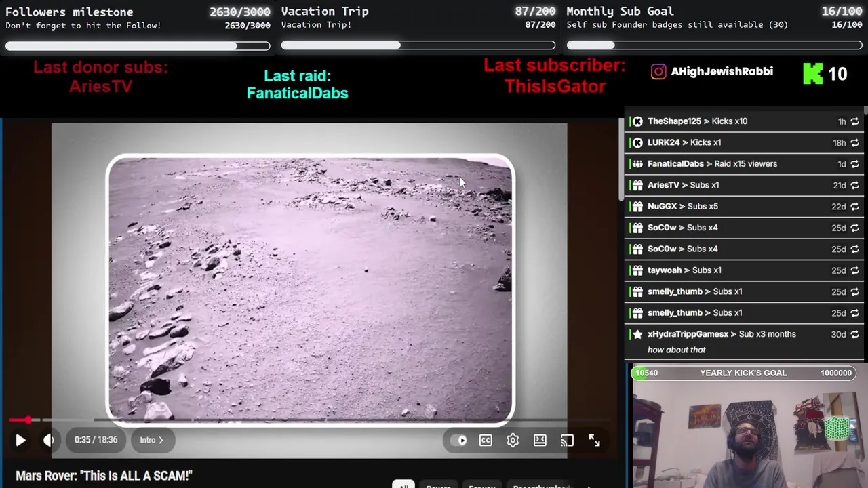Click the video title Mars Rover text
The image size is (868, 488).
pyautogui.click(x=104, y=476)
